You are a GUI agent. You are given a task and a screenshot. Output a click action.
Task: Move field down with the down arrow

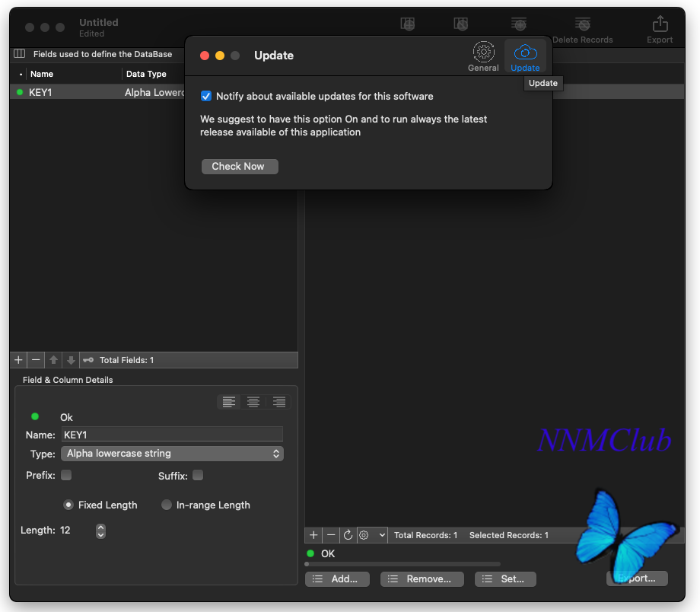coord(71,360)
